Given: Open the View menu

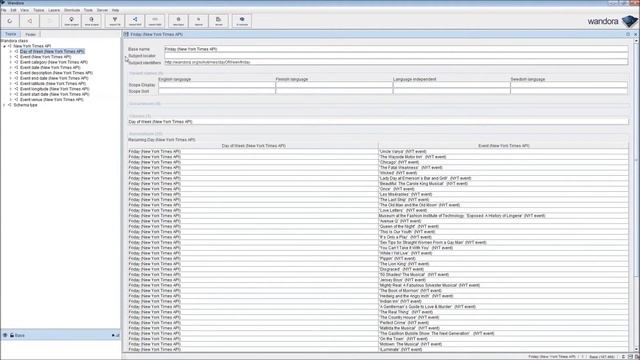Looking at the screenshot, I should pos(24,10).
